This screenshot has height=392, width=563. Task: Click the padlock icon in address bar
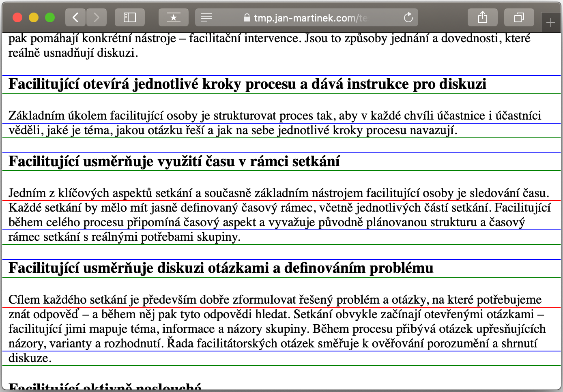247,18
